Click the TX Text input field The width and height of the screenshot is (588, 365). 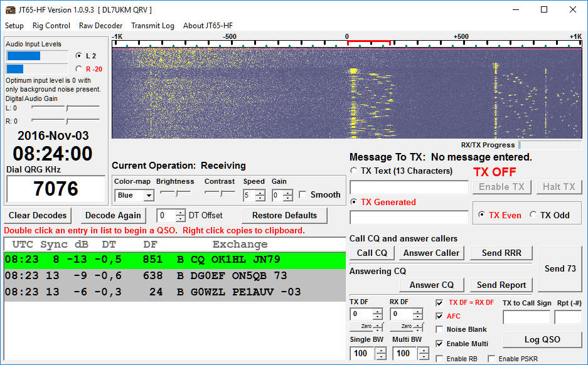(x=409, y=187)
